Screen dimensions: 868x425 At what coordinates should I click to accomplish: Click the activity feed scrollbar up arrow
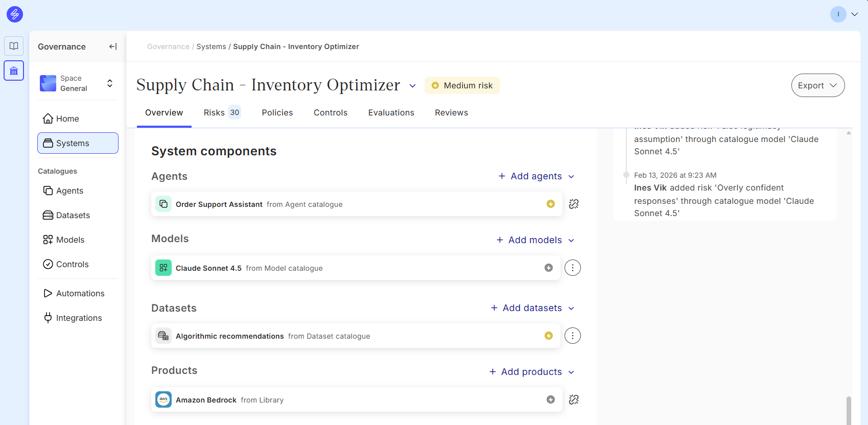coord(849,133)
